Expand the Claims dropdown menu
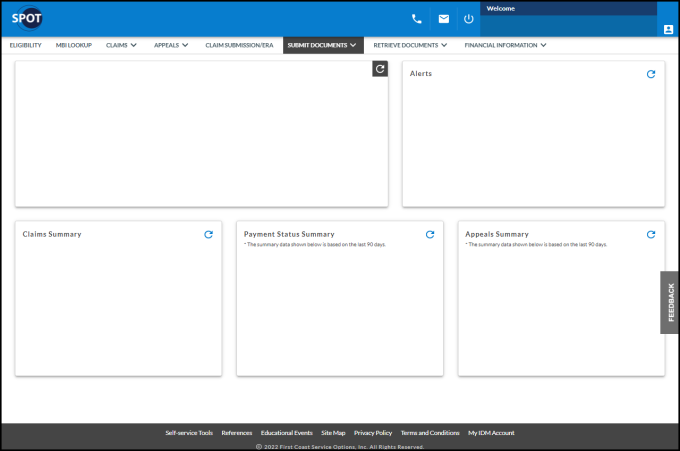 [x=121, y=45]
